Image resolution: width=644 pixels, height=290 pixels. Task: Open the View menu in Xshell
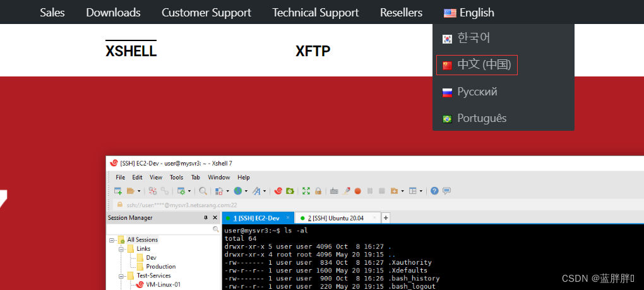pos(156,178)
